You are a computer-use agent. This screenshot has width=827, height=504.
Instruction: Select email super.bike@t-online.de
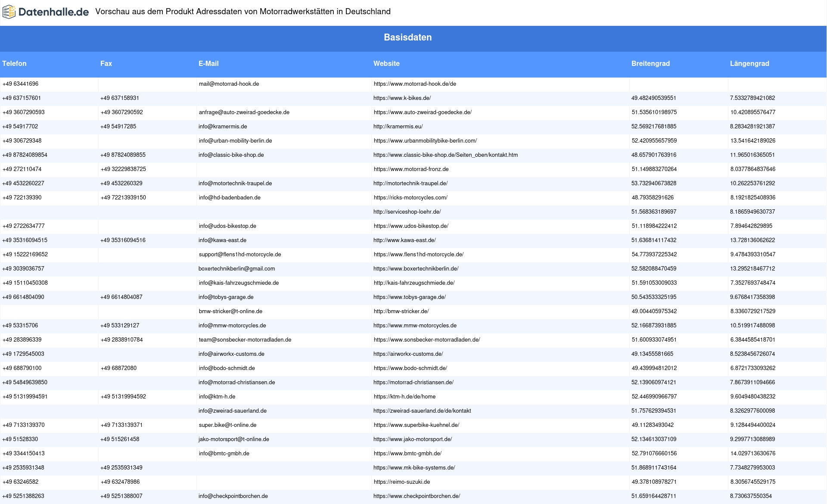228,425
